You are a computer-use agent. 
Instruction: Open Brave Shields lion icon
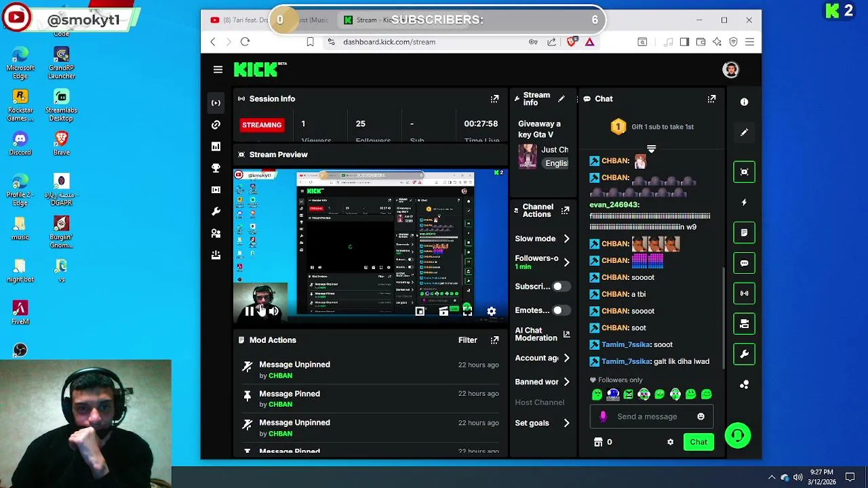tap(572, 42)
